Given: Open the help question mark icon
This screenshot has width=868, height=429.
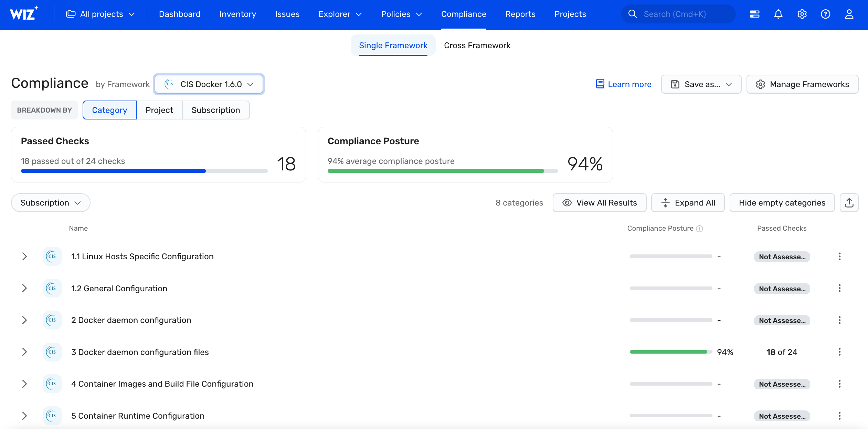Looking at the screenshot, I should tap(825, 14).
